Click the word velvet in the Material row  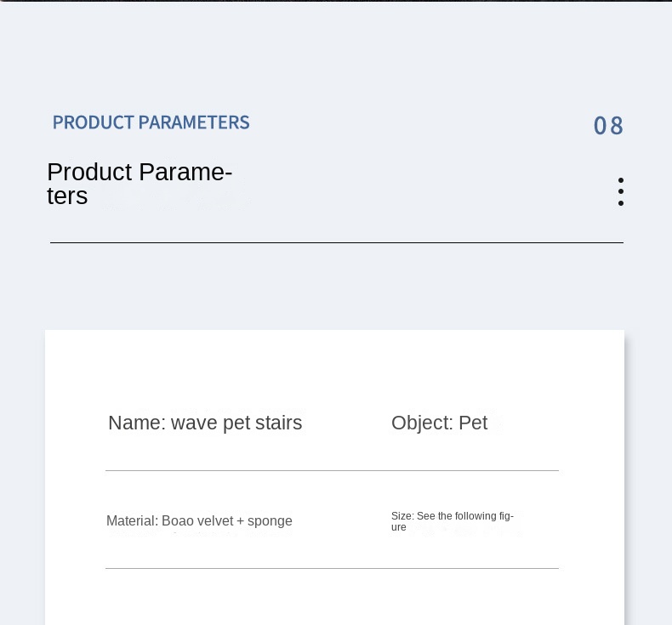215,521
